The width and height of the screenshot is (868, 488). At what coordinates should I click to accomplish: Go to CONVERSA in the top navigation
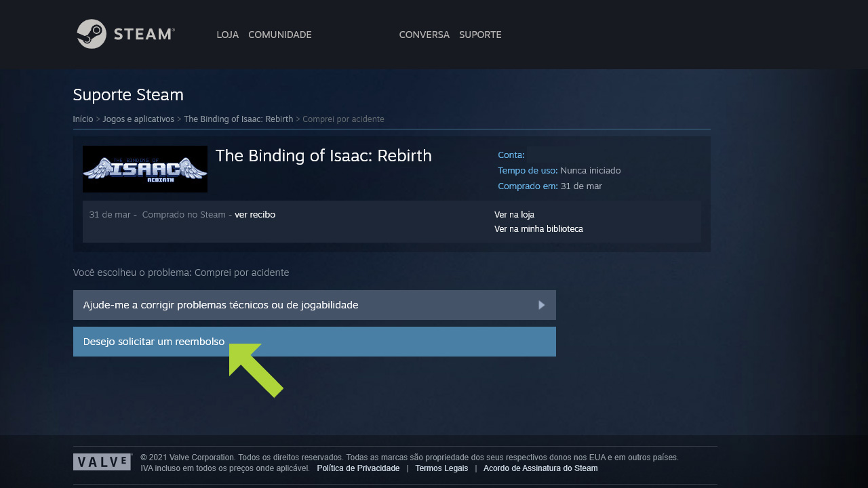[x=424, y=35]
